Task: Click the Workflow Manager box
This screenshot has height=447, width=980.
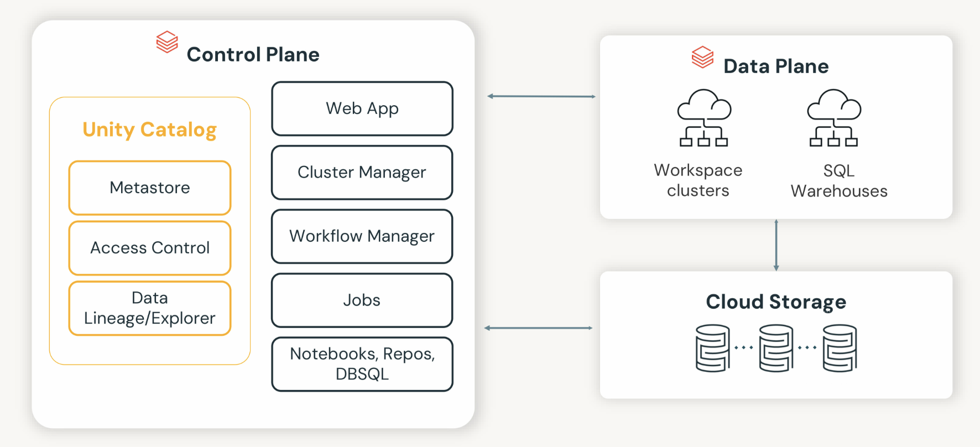Action: 362,236
